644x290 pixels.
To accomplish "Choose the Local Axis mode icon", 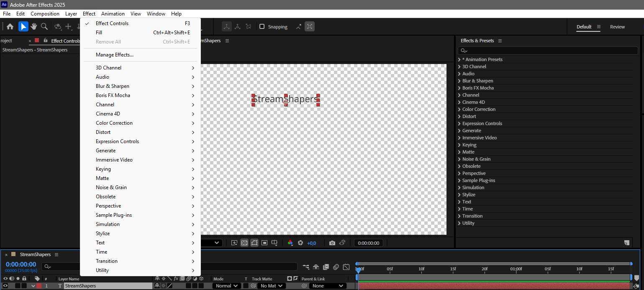I will click(x=226, y=27).
